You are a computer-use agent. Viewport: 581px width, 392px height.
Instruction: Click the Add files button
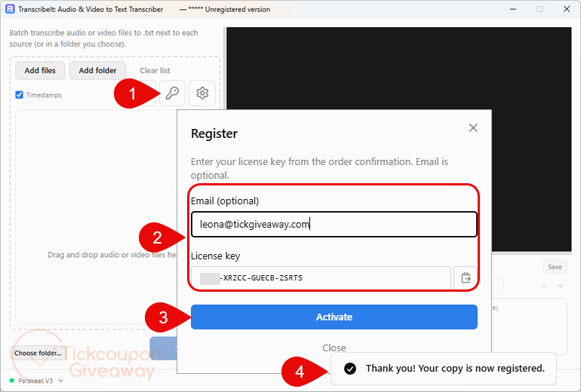point(40,70)
